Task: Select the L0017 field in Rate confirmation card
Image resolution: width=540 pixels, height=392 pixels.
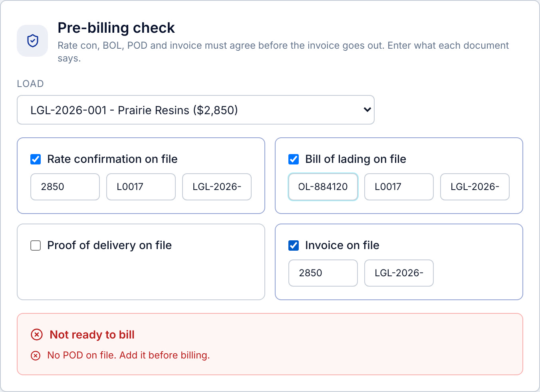Action: click(141, 187)
